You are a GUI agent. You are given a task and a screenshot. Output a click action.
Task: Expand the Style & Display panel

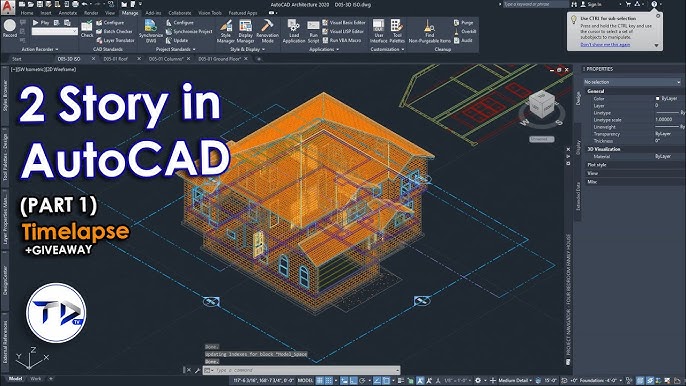point(248,49)
